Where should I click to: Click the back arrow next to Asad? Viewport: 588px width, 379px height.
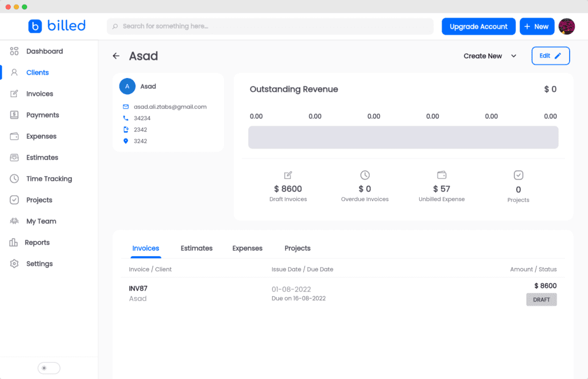point(116,56)
